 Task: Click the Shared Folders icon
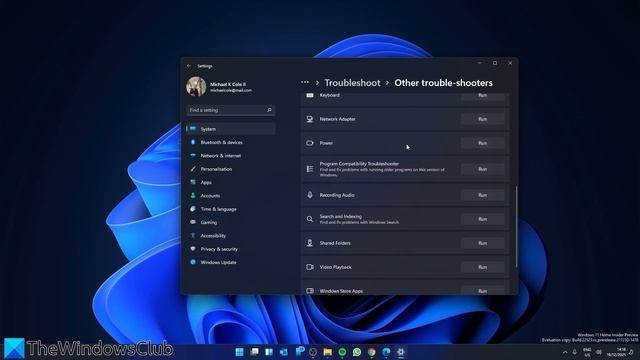(310, 243)
